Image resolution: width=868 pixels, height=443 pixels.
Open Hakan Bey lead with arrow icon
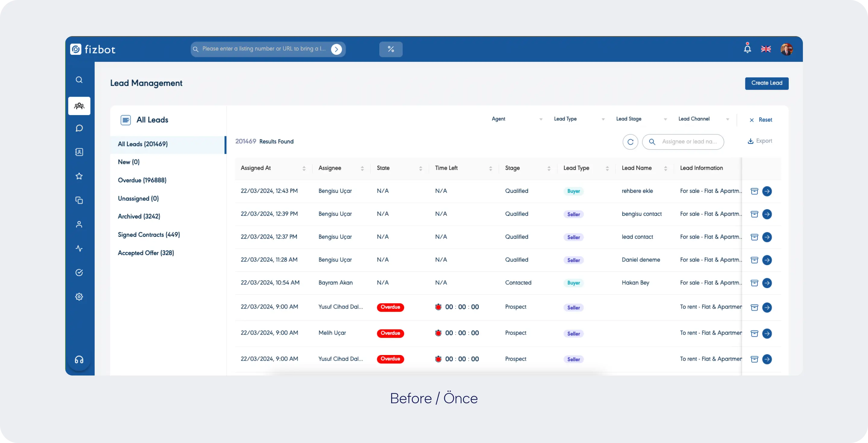pos(767,283)
